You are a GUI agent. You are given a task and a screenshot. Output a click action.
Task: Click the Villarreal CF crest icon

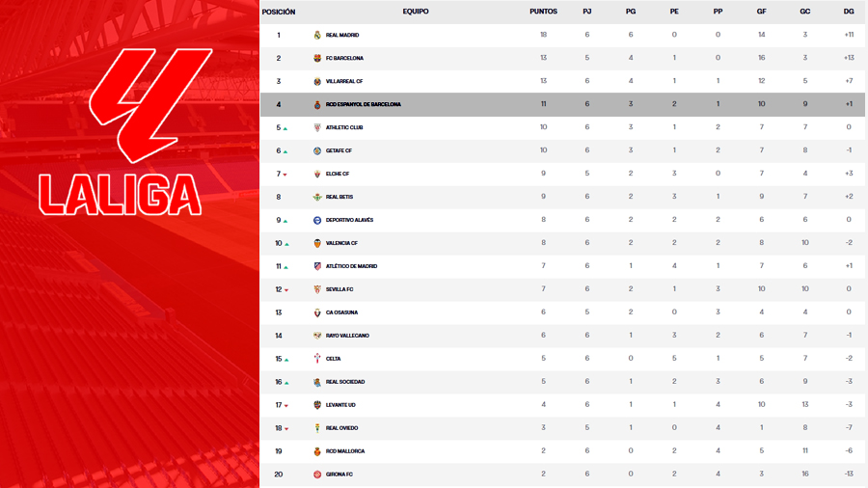317,81
